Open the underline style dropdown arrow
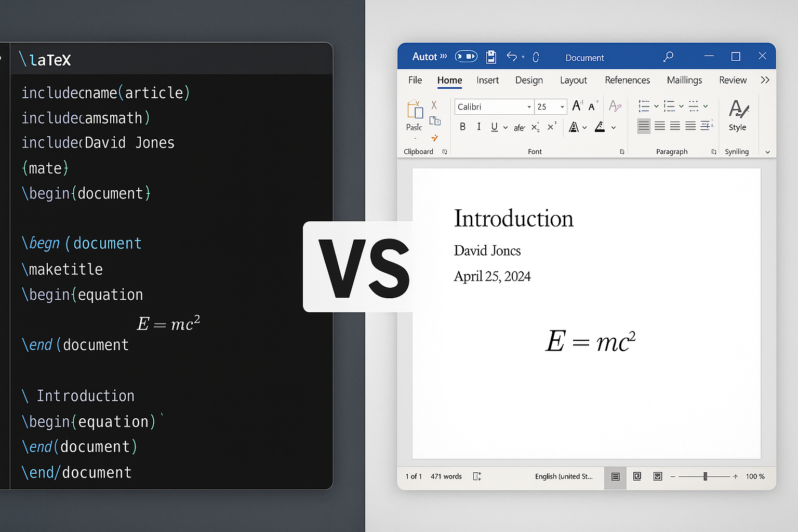 [506, 127]
